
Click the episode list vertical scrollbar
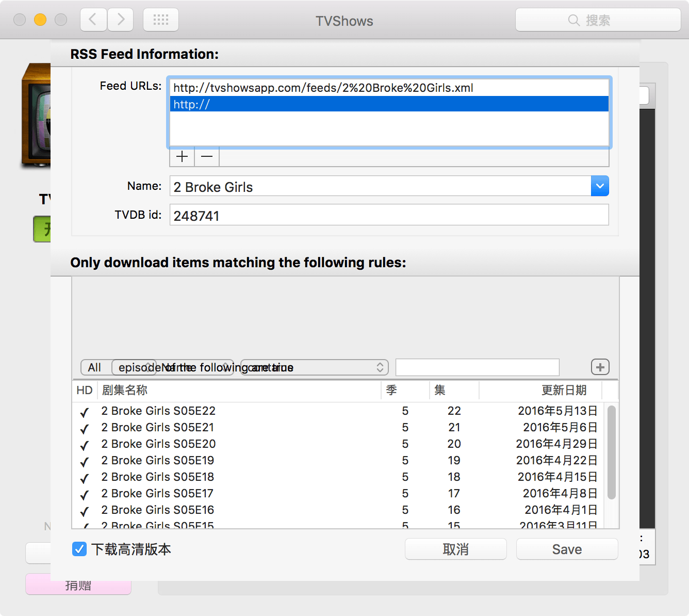612,452
